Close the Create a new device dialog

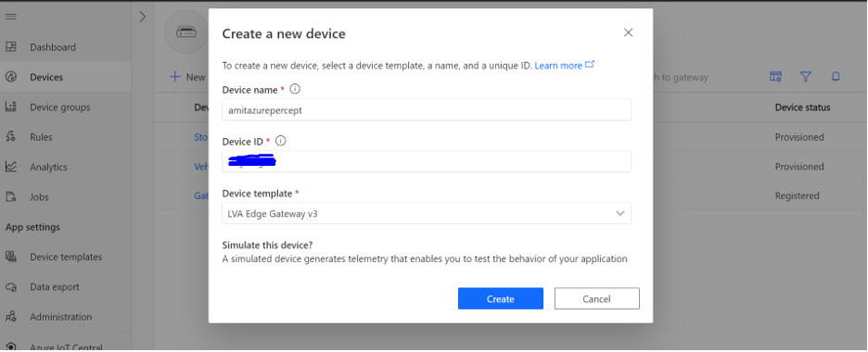(x=629, y=32)
